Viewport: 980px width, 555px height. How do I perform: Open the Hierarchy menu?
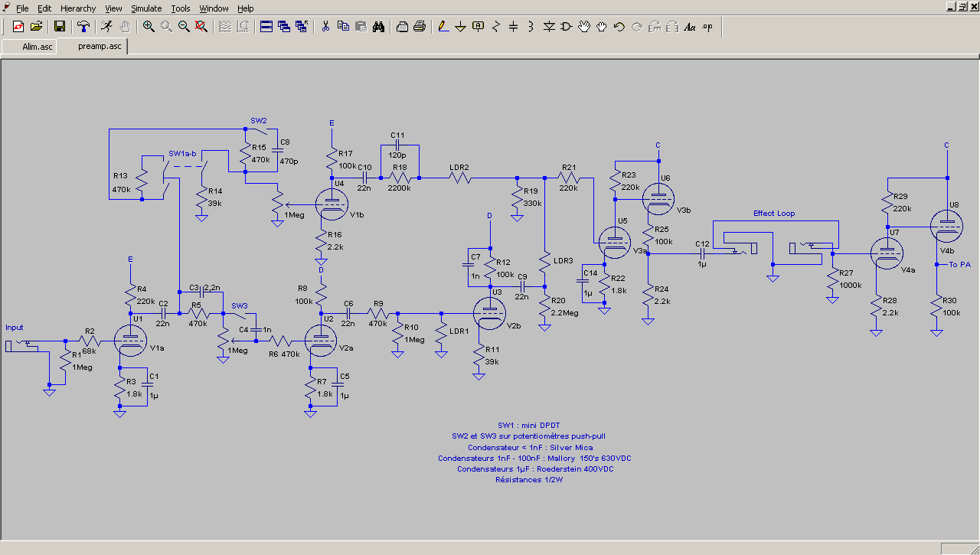point(78,8)
